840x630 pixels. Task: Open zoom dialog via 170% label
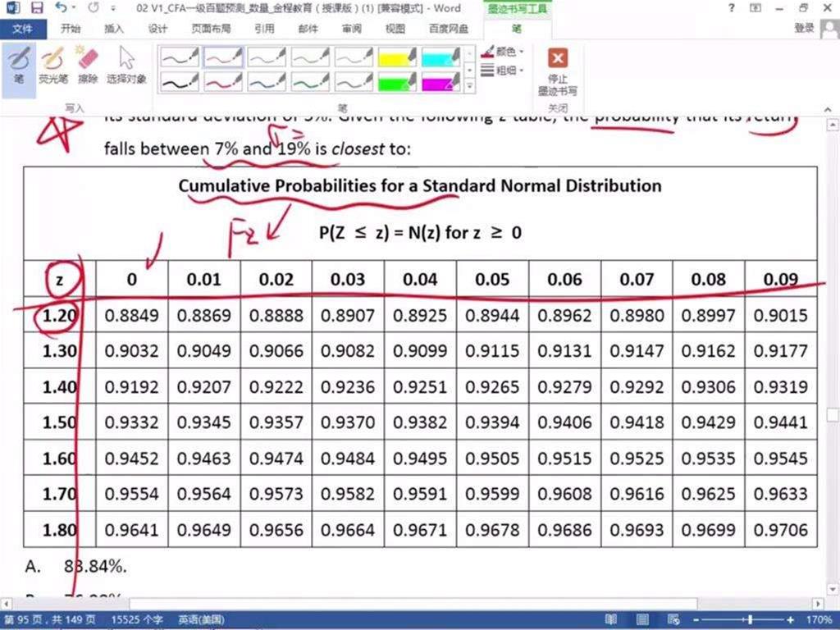(x=818, y=620)
